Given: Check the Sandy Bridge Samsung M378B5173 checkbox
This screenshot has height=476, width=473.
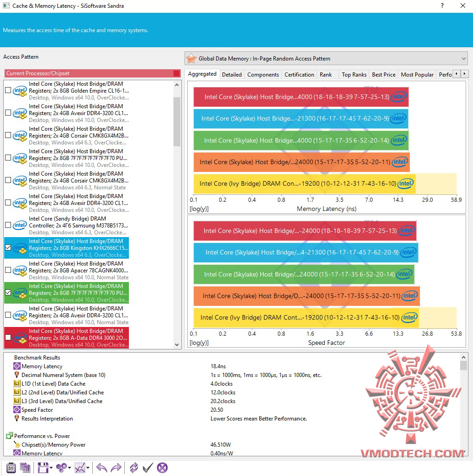Looking at the screenshot, I should [x=8, y=225].
